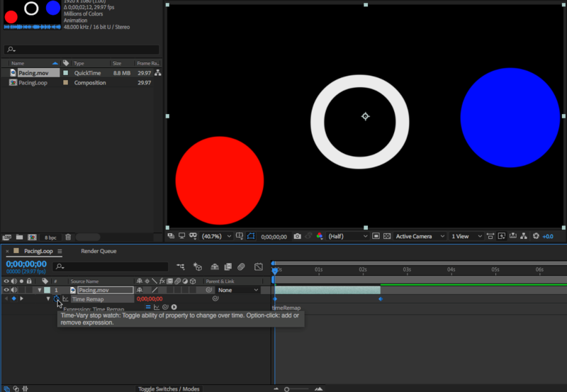Click the show channel color icon
Image resolution: width=567 pixels, height=392 pixels.
319,236
